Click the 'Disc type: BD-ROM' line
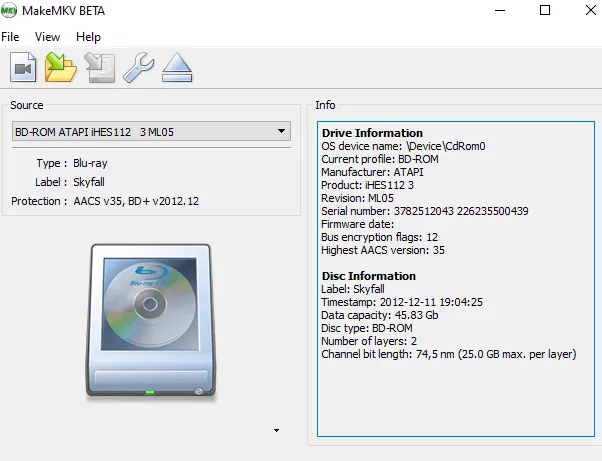602x461 pixels. 367,328
